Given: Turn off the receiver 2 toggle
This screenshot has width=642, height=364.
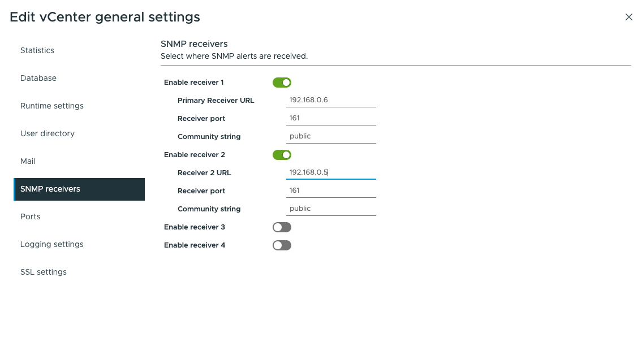Looking at the screenshot, I should pyautogui.click(x=282, y=155).
